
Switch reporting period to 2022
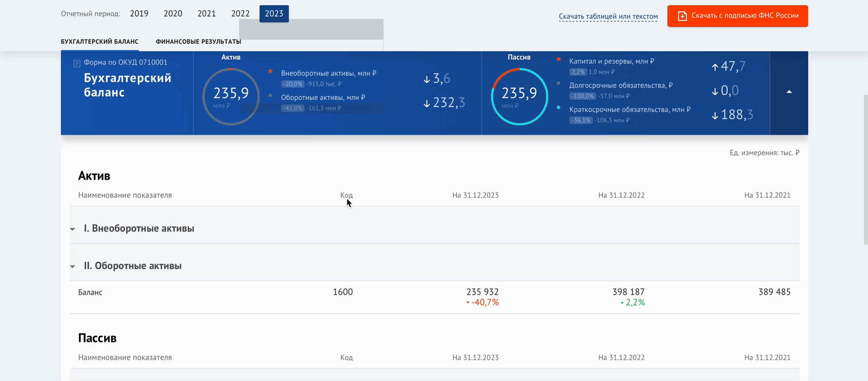click(240, 14)
